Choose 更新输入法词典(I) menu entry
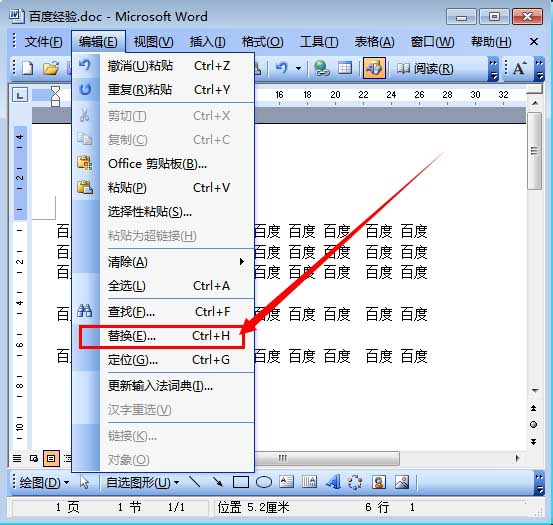 click(x=163, y=386)
